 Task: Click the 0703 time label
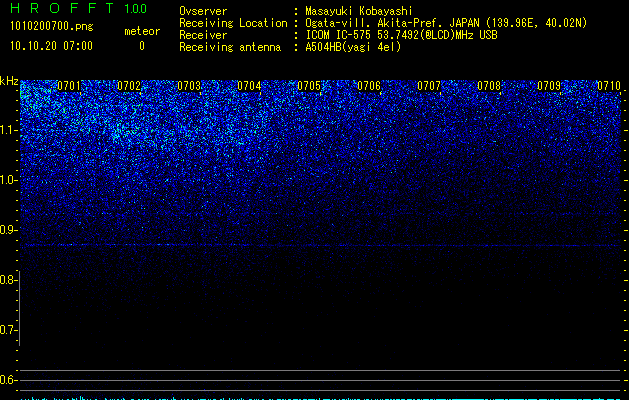point(189,86)
